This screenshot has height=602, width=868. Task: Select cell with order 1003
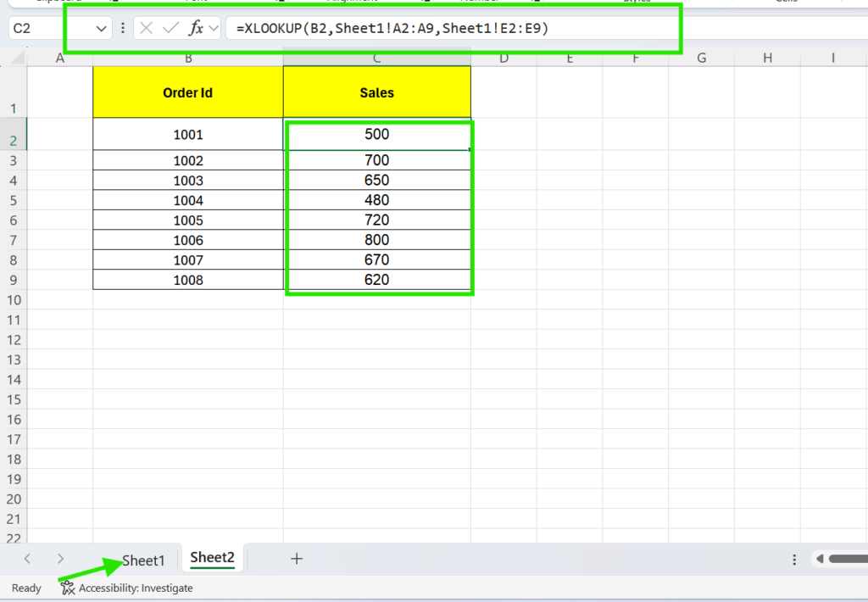tap(188, 180)
